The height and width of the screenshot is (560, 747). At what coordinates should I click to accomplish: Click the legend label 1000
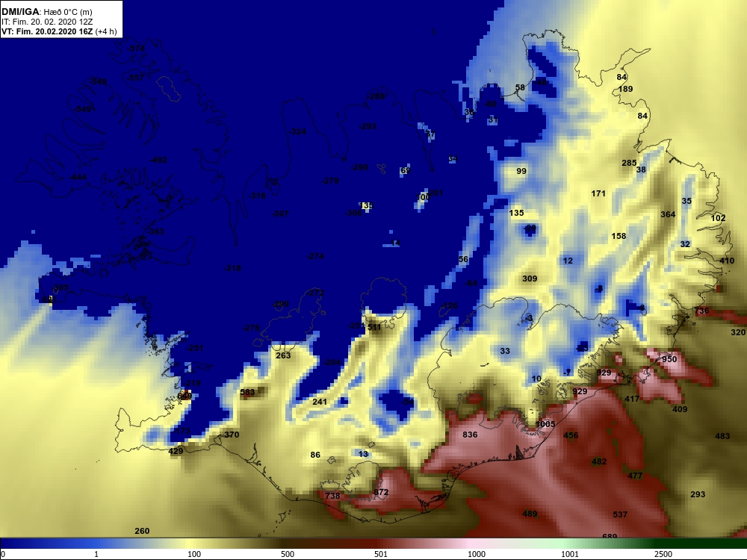477,554
